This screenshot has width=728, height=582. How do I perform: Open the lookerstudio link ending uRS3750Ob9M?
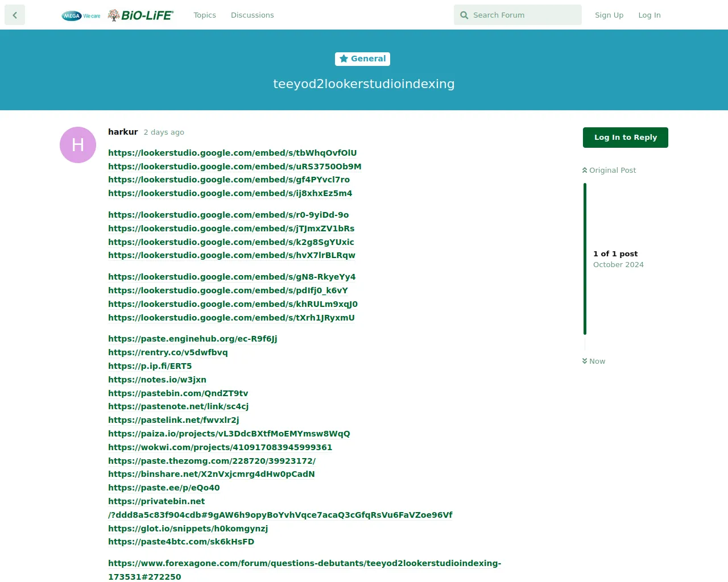tap(235, 167)
